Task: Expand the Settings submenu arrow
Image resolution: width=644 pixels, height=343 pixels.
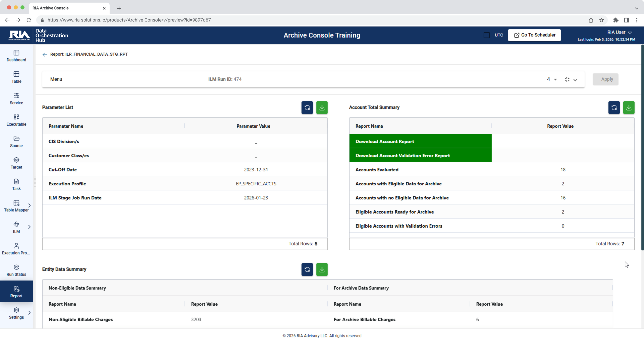Action: [30, 313]
